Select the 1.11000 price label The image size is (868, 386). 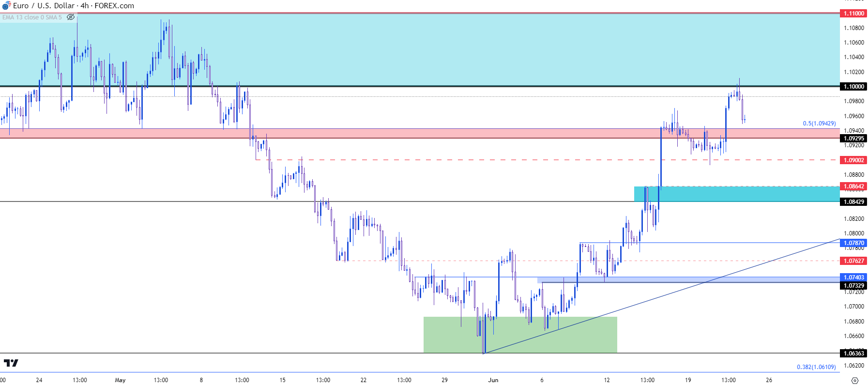tap(853, 14)
